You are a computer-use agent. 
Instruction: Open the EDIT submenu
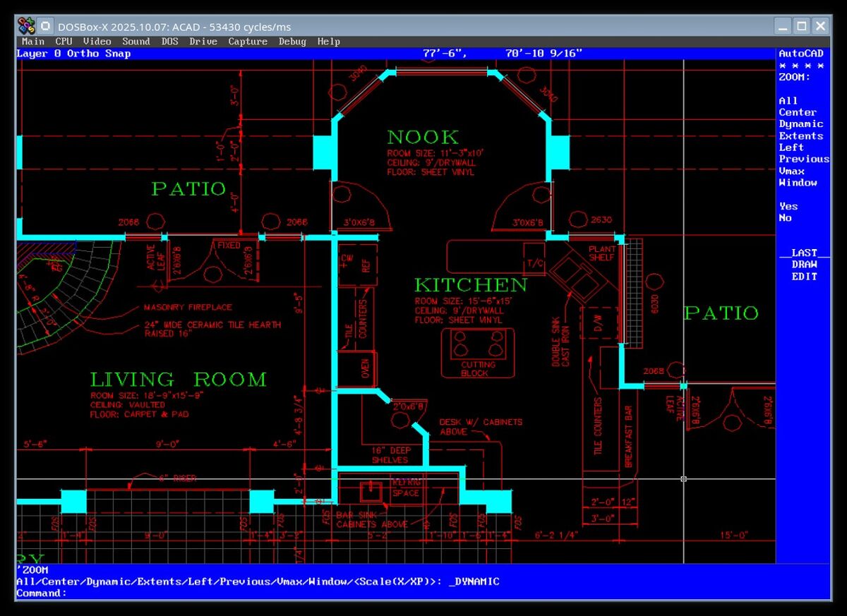(x=804, y=277)
